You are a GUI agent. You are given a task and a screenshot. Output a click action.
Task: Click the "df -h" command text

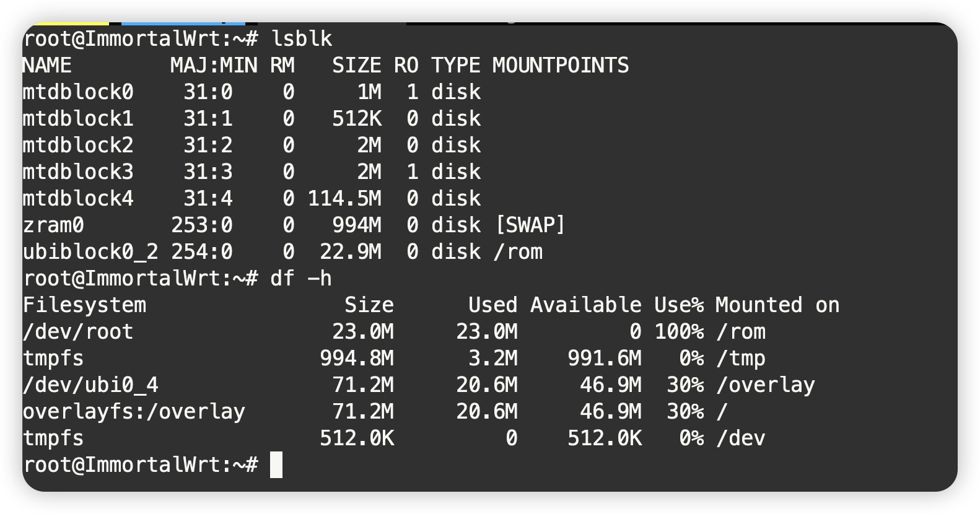point(300,279)
